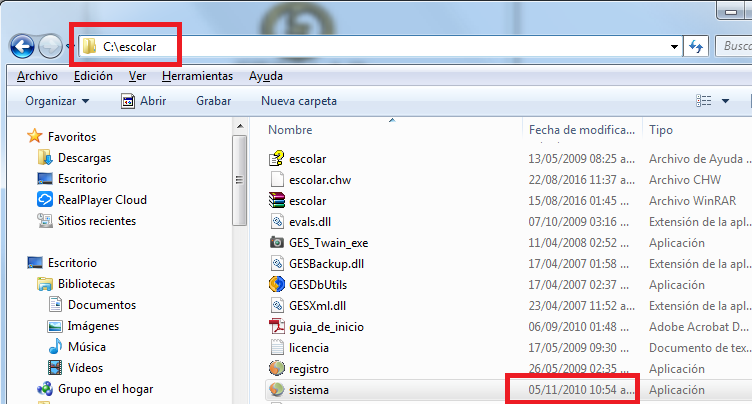The image size is (752, 404).
Task: Open the Herramientas menu
Action: [197, 76]
